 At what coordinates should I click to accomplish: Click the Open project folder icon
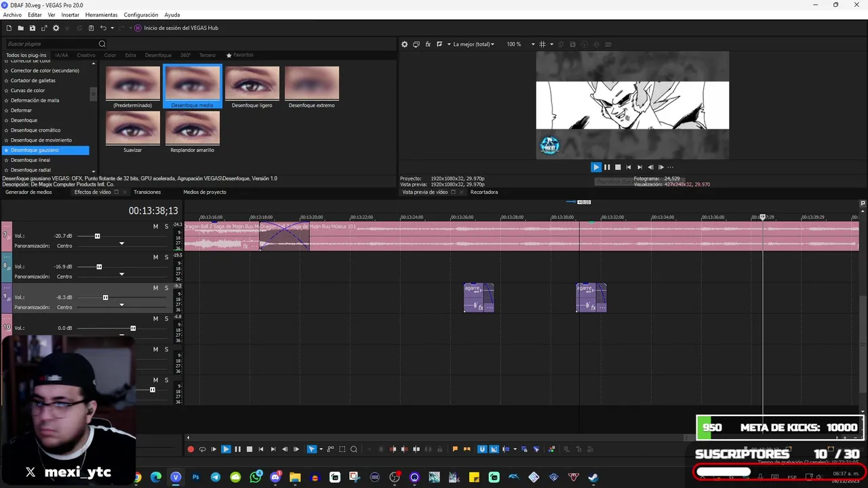coord(20,28)
